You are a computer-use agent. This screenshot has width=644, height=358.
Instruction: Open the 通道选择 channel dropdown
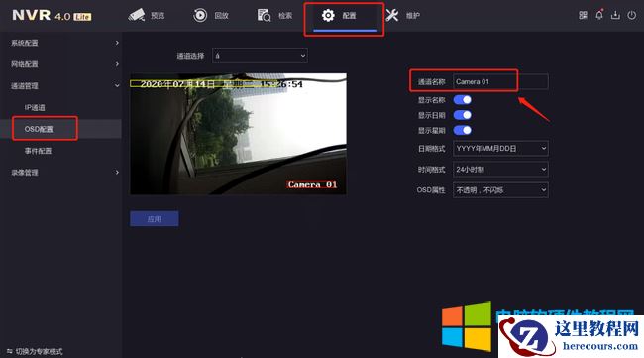point(260,56)
